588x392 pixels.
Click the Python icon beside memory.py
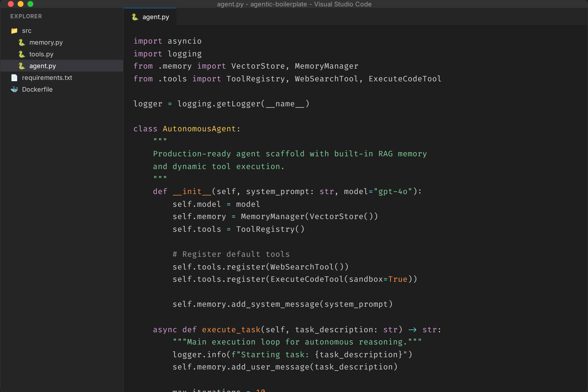coord(22,42)
